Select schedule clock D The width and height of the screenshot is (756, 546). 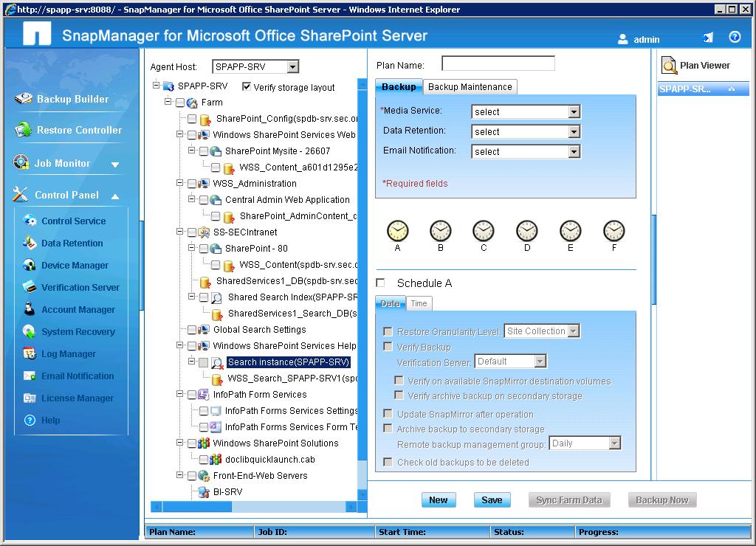tap(527, 231)
